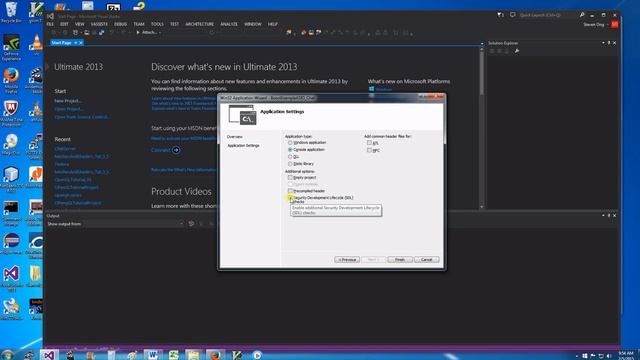The image size is (640, 360).
Task: Check the ATL common header option
Action: [x=369, y=143]
